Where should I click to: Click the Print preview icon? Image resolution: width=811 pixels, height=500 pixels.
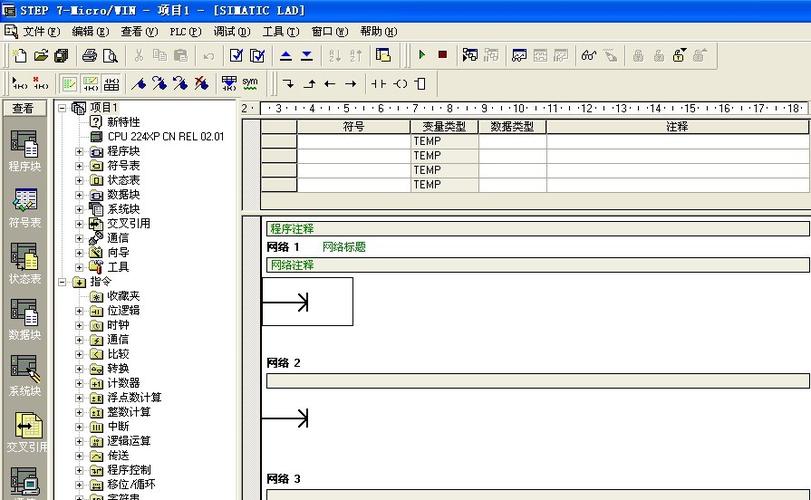[110, 55]
